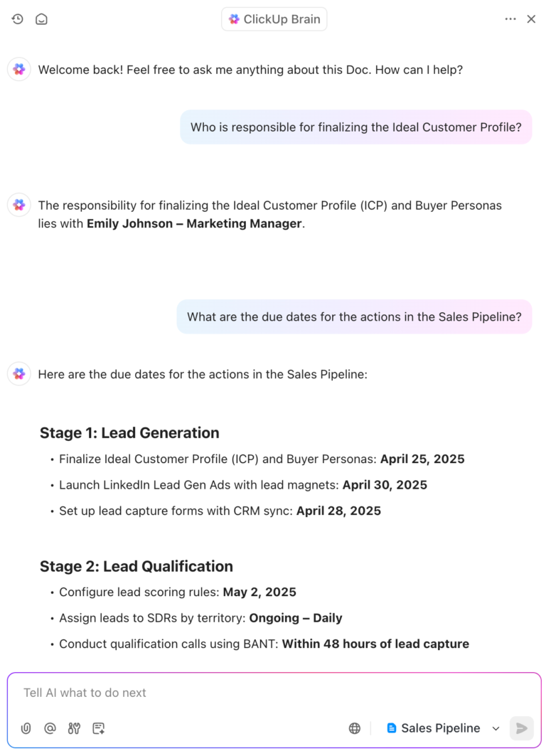Click the AI avatar beside the due dates answer

(x=18, y=373)
